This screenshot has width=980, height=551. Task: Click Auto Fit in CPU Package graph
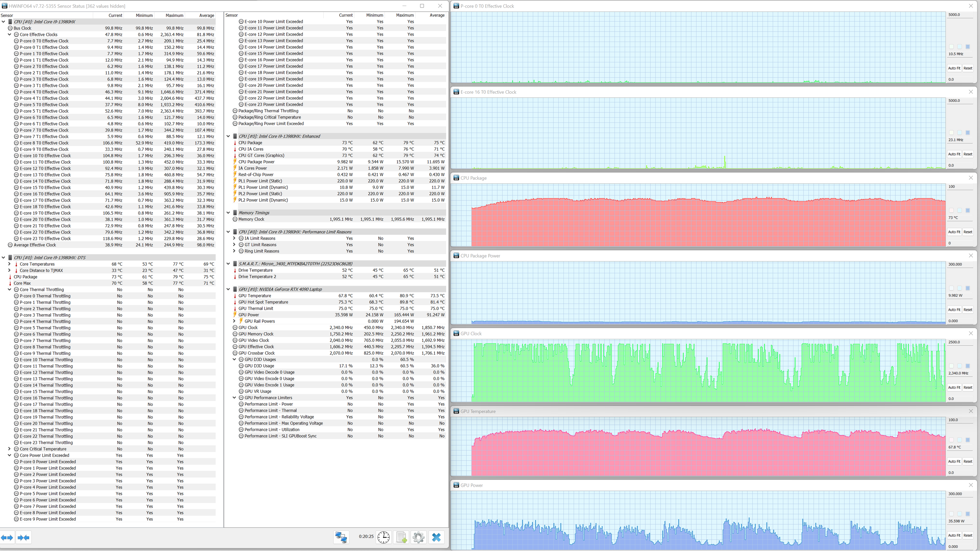coord(954,232)
